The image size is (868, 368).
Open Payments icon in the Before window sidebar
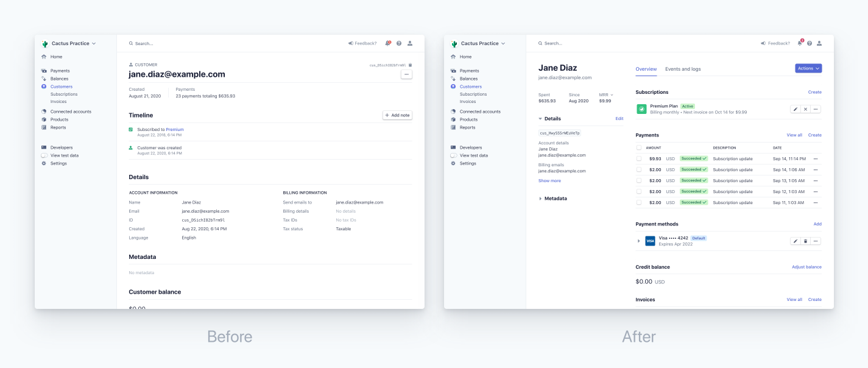(44, 71)
